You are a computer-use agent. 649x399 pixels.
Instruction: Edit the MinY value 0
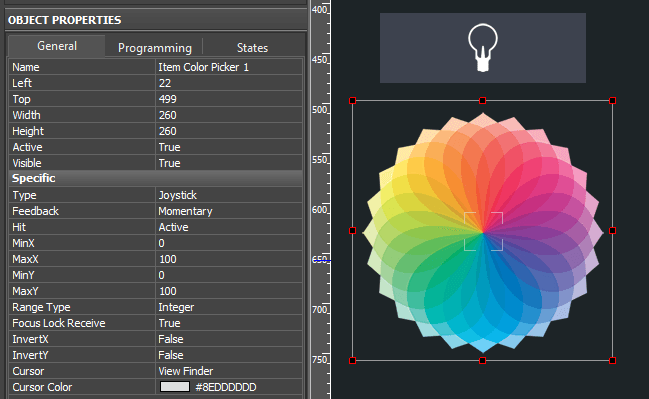(x=229, y=275)
